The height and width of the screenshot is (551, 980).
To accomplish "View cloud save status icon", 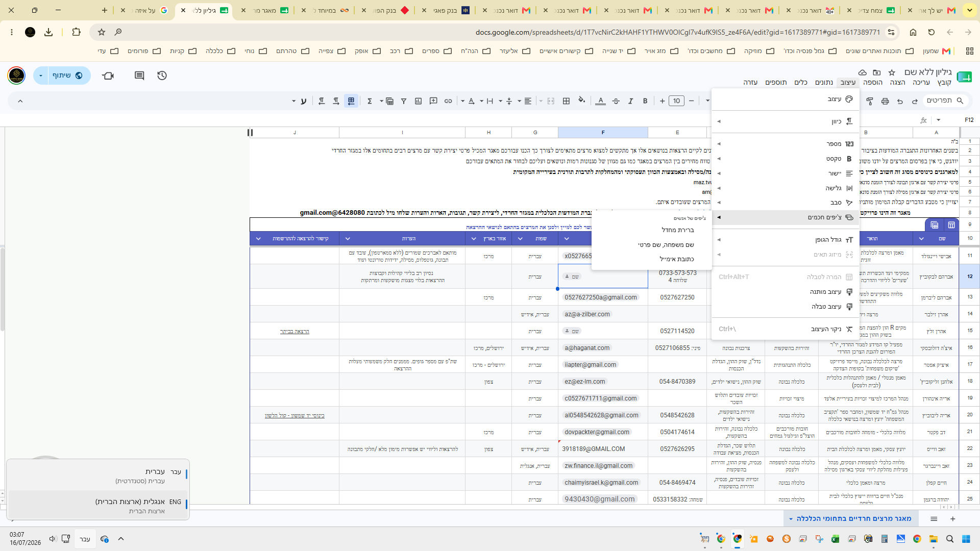I will pos(863,72).
